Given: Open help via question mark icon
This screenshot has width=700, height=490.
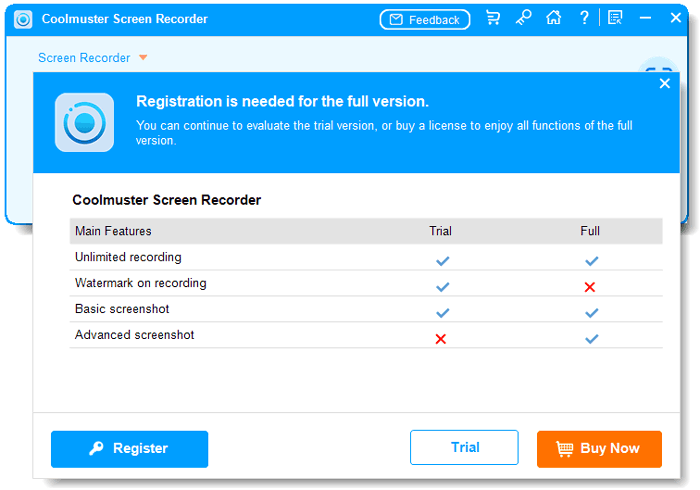Looking at the screenshot, I should pos(584,18).
